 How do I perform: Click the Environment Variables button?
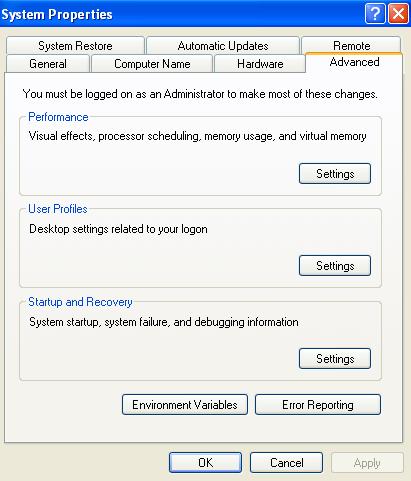pyautogui.click(x=185, y=405)
